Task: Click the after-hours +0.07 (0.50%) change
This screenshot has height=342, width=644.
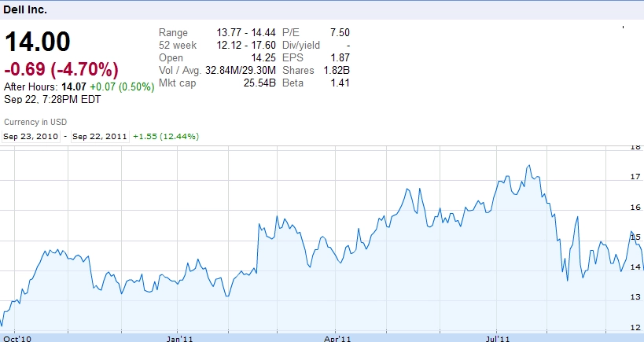Action: tap(122, 87)
